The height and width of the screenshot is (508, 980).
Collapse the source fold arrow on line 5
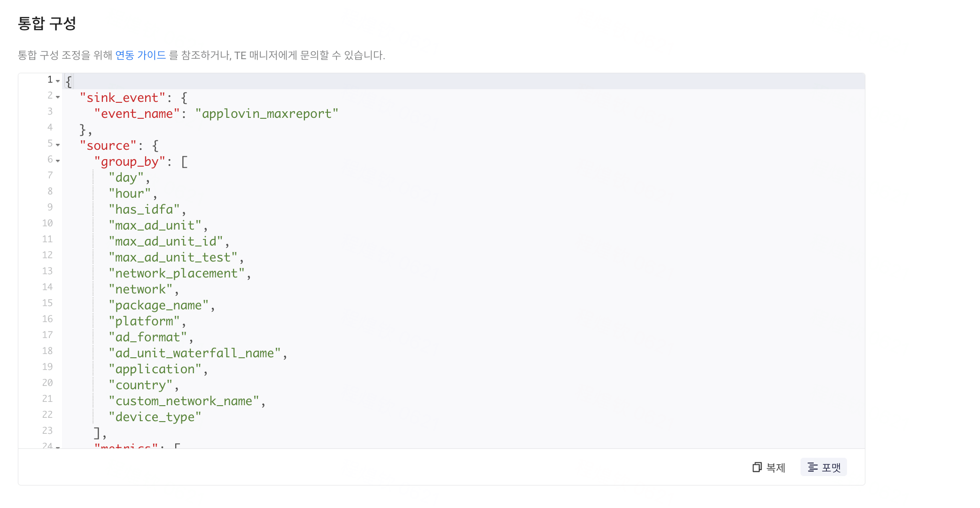[x=58, y=145]
